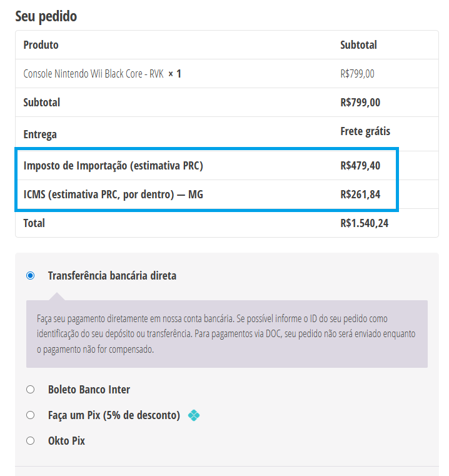Click the Pix logo icon
Image resolution: width=449 pixels, height=476 pixels.
click(194, 415)
